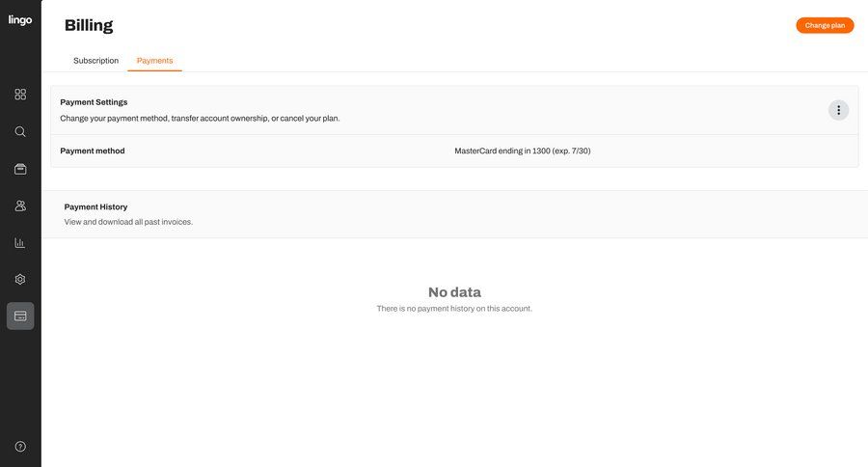868x467 pixels.
Task: Click 'View and download all past invoices' text
Action: coord(128,222)
